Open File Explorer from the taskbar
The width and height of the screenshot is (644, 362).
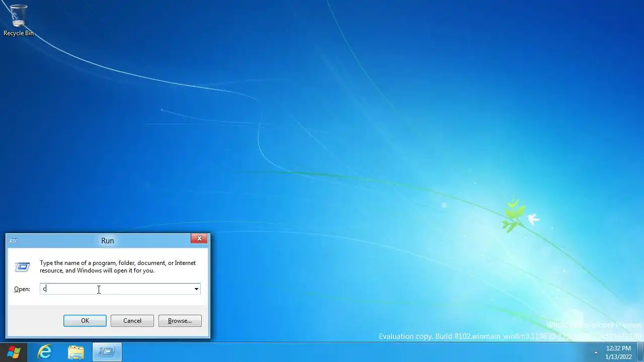[x=75, y=352]
